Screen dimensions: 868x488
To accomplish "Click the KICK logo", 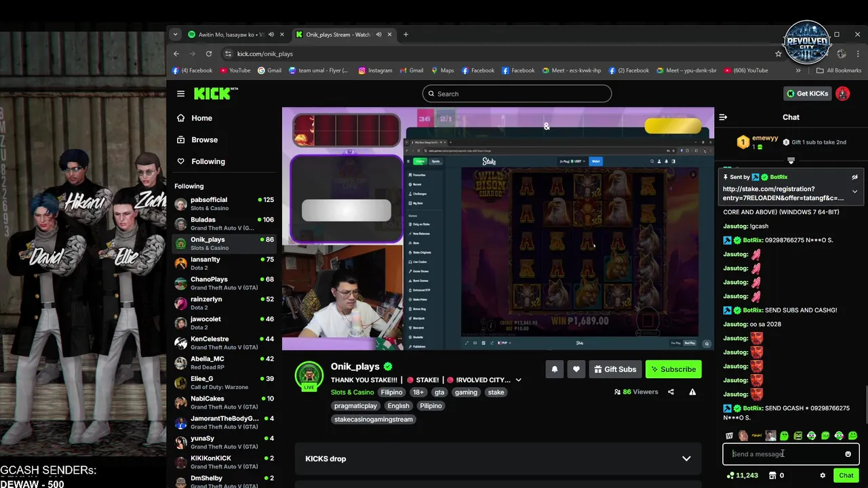I will click(x=216, y=94).
